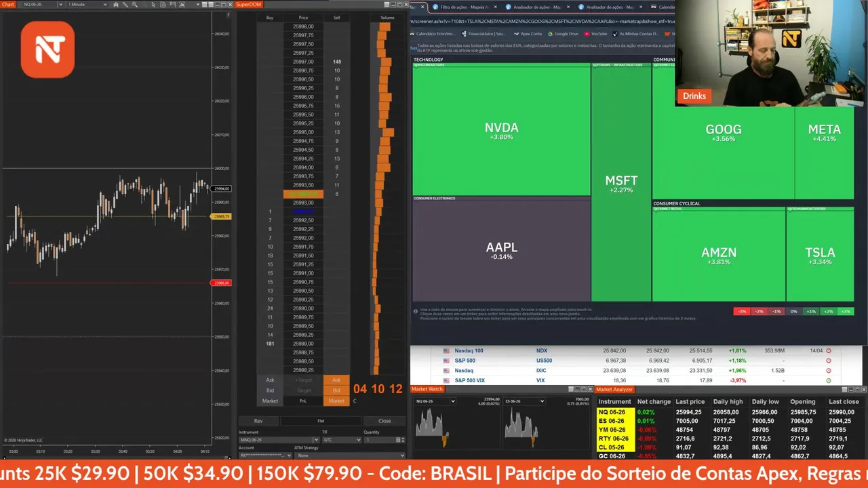This screenshot has height=488, width=868.
Task: Click the -3% red legend swatch
Action: pyautogui.click(x=742, y=311)
